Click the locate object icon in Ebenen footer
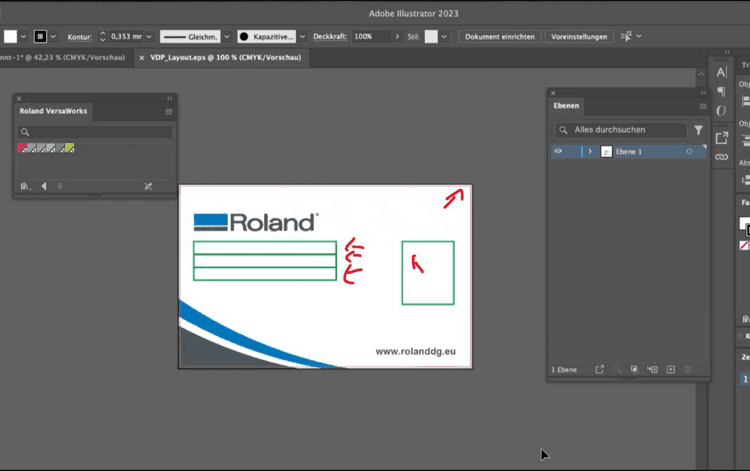The width and height of the screenshot is (750, 471). tap(618, 369)
